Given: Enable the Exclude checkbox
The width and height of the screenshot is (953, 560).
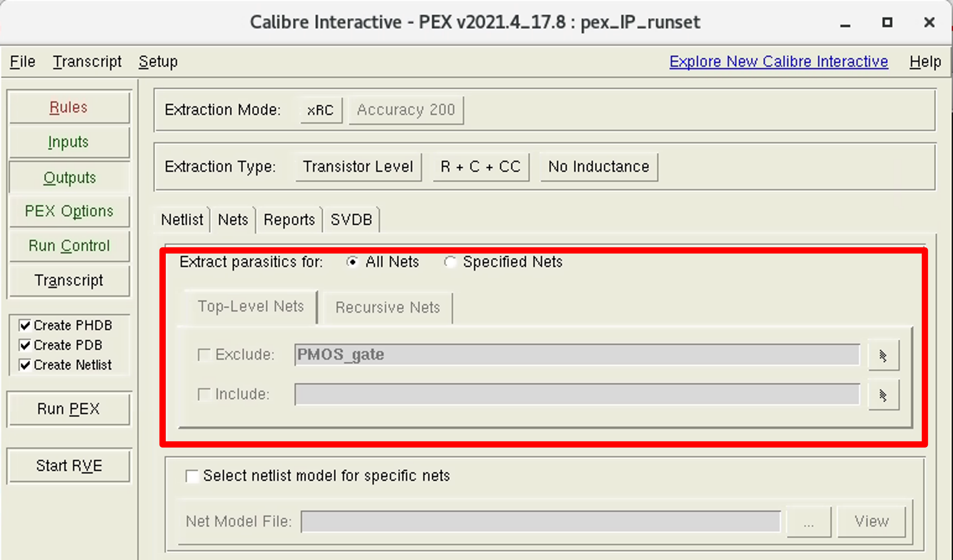Looking at the screenshot, I should pyautogui.click(x=205, y=354).
